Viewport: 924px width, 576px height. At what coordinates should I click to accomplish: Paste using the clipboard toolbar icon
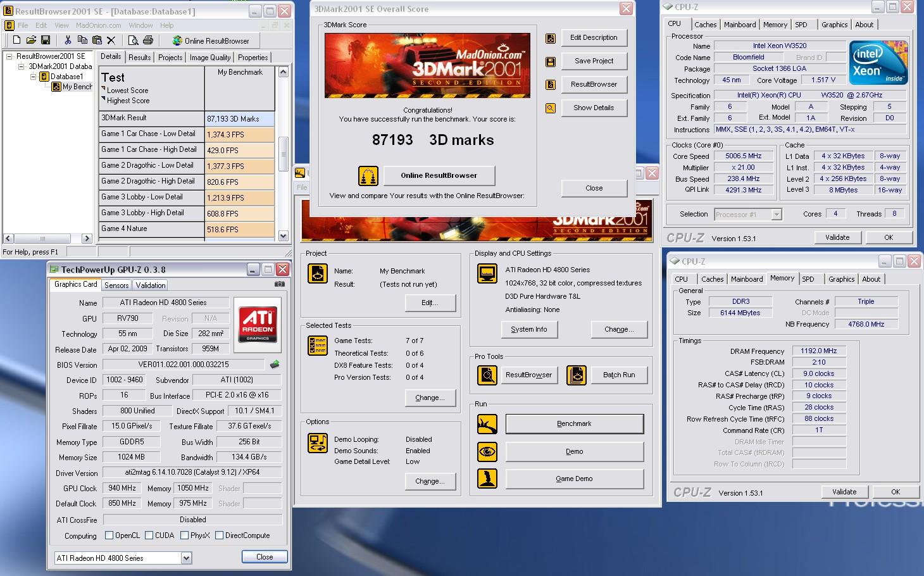coord(97,41)
